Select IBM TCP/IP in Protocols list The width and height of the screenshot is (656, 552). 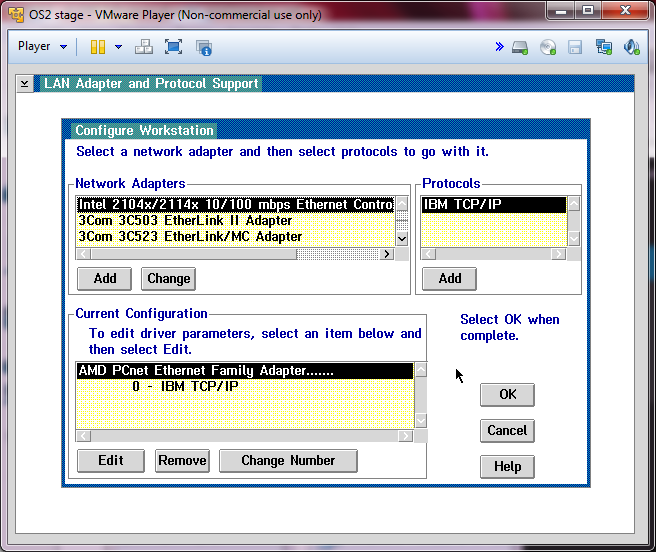494,205
